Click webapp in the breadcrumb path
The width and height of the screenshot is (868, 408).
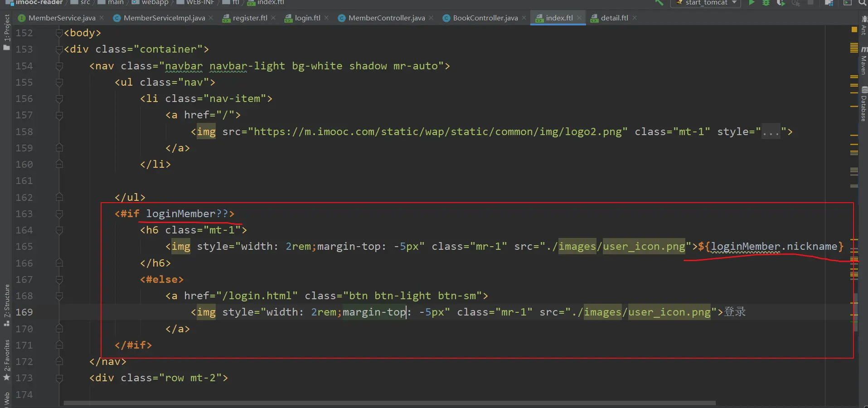(155, 3)
